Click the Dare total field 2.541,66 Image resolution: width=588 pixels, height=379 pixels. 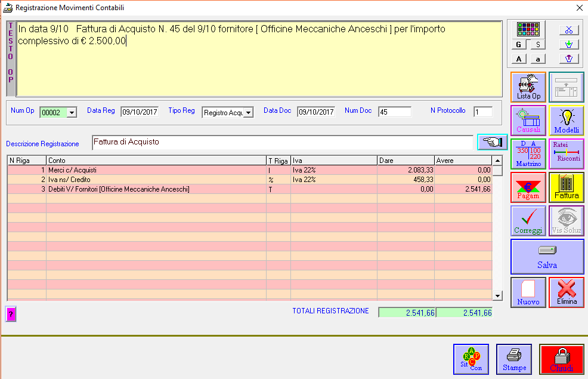(x=407, y=313)
